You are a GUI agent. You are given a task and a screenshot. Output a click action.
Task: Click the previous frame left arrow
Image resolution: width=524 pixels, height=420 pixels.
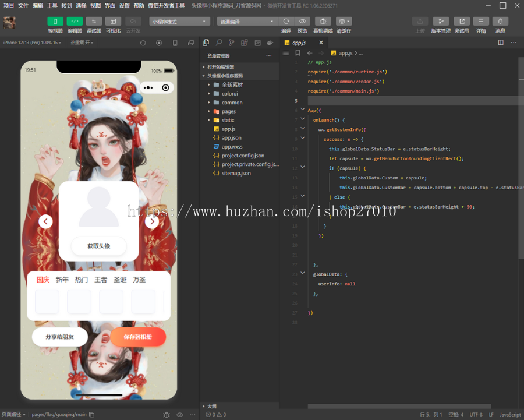tap(45, 221)
